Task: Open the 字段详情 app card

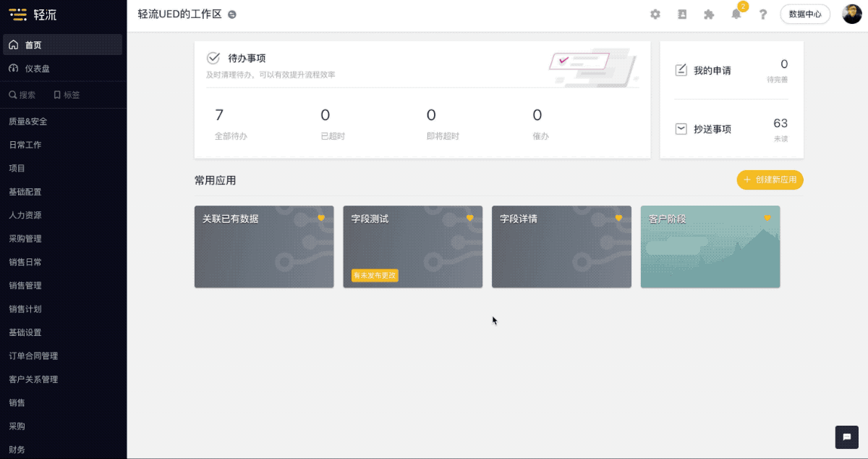Action: tap(561, 247)
